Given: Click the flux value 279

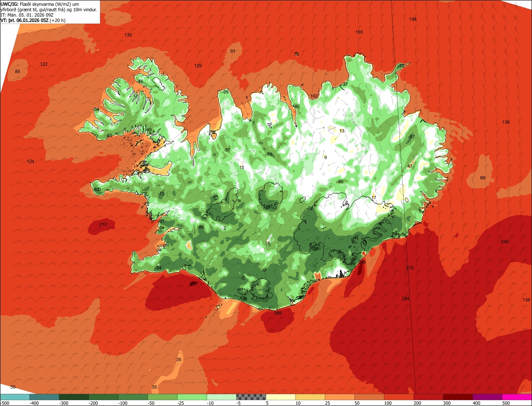Looking at the screenshot, I should 410,268.
